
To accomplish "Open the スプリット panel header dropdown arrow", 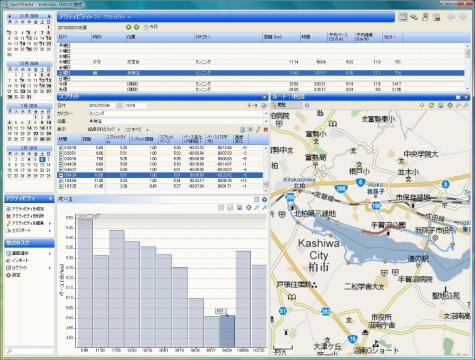I will (x=265, y=97).
